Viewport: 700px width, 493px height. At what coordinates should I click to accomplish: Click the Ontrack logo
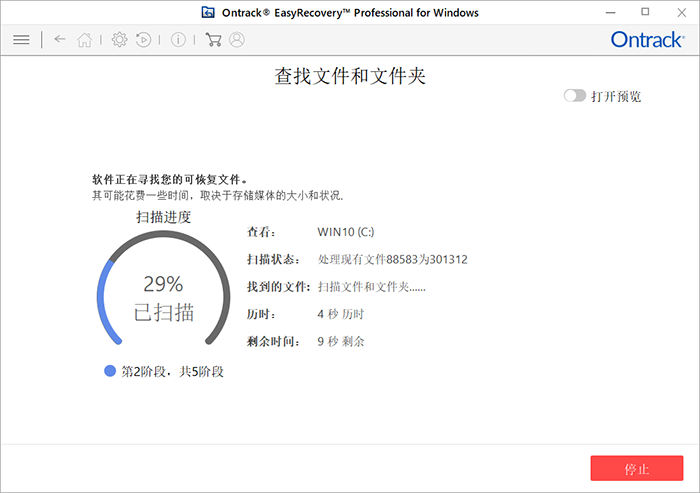[x=647, y=40]
